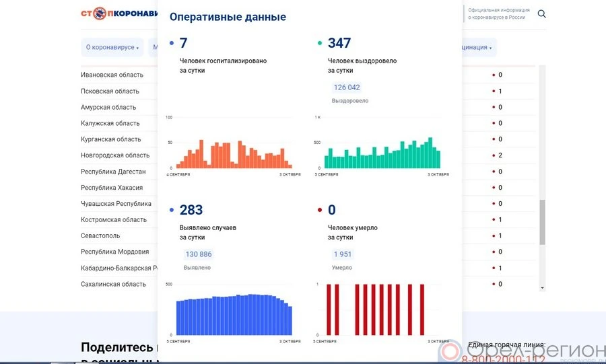The image size is (606, 364).
Task: Click the 126 042 Выздоровело total badge
Action: tap(347, 87)
